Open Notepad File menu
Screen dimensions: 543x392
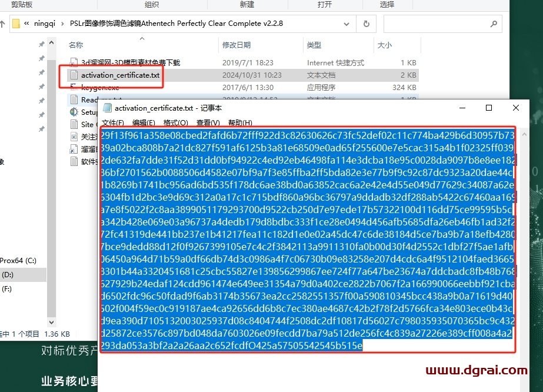point(112,122)
